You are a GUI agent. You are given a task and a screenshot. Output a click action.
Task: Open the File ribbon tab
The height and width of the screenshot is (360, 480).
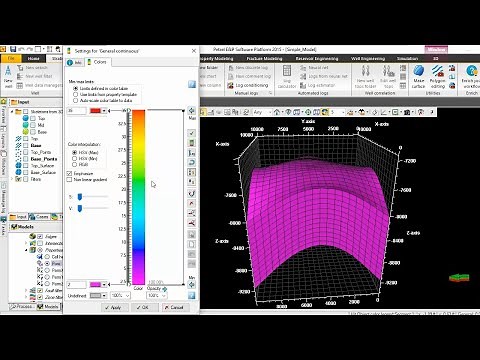point(11,58)
